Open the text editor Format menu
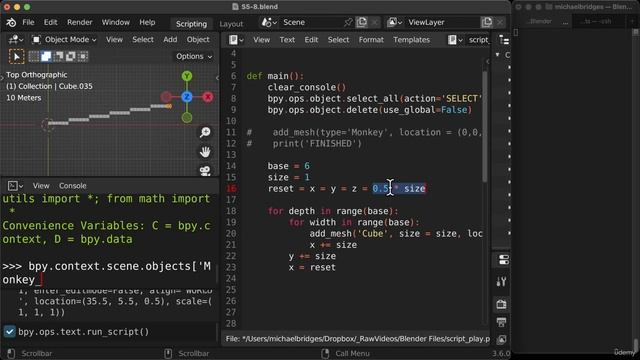The width and height of the screenshot is (640, 360). point(371,40)
